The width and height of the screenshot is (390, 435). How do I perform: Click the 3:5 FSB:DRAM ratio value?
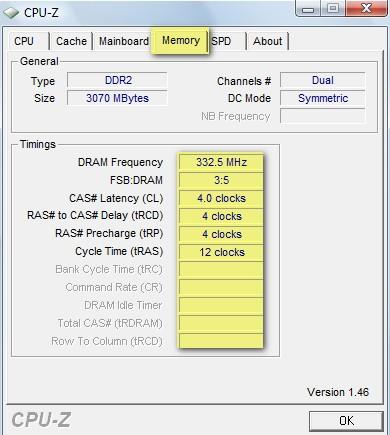221,180
